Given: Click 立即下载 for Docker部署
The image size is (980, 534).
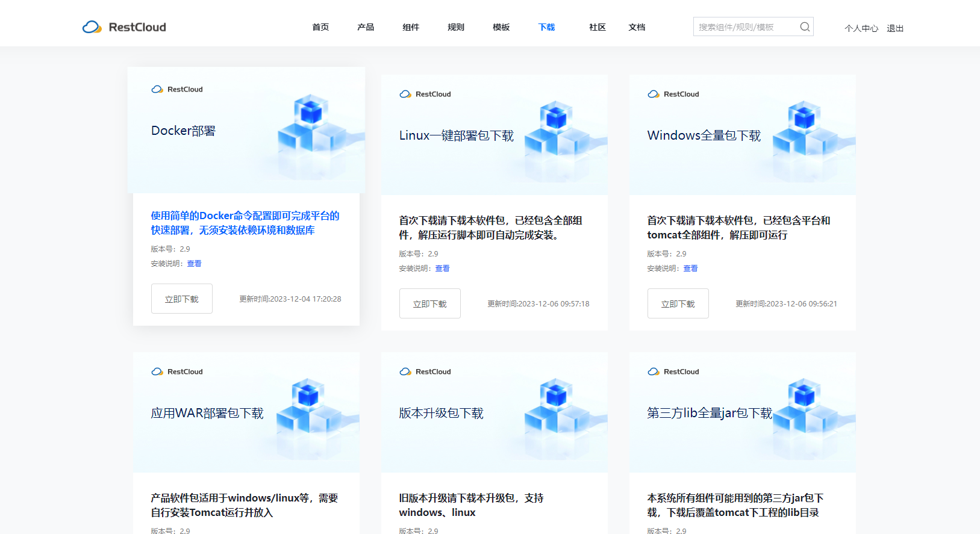Looking at the screenshot, I should coord(182,299).
